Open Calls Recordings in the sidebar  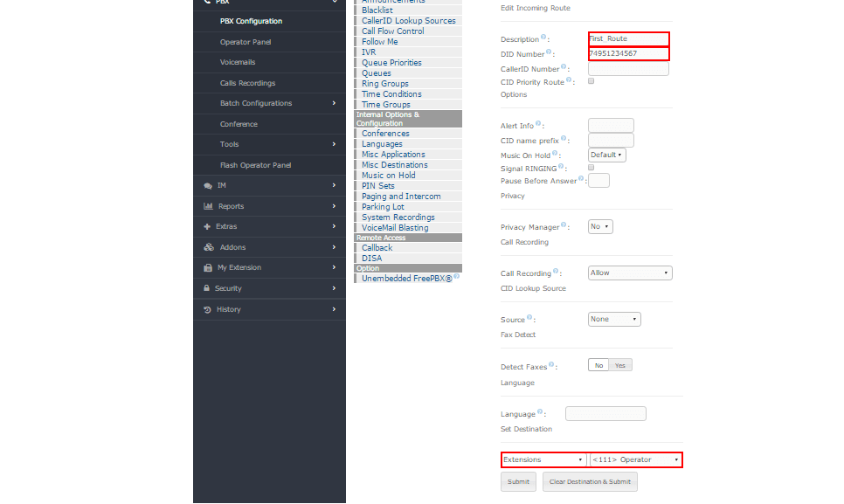tap(247, 83)
